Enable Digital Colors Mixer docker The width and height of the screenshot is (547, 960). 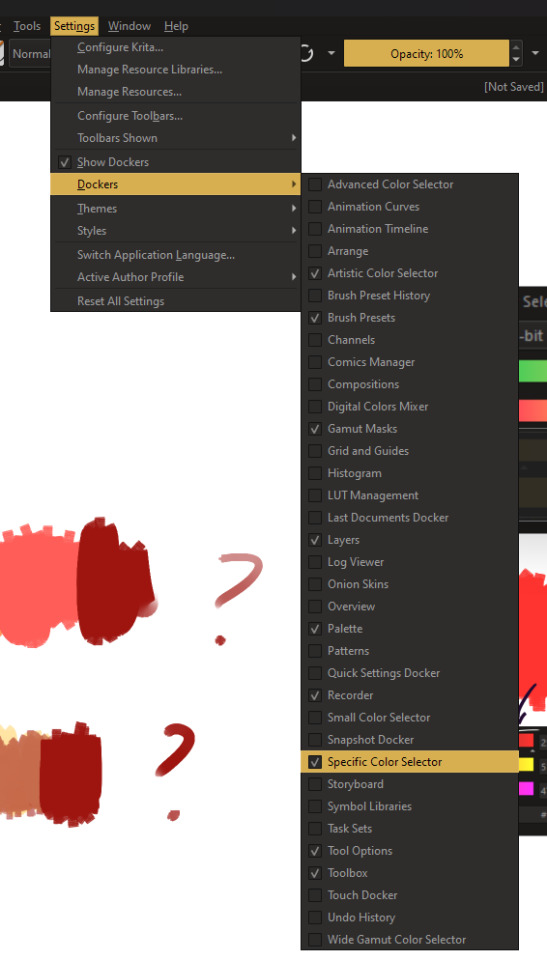(x=409, y=407)
